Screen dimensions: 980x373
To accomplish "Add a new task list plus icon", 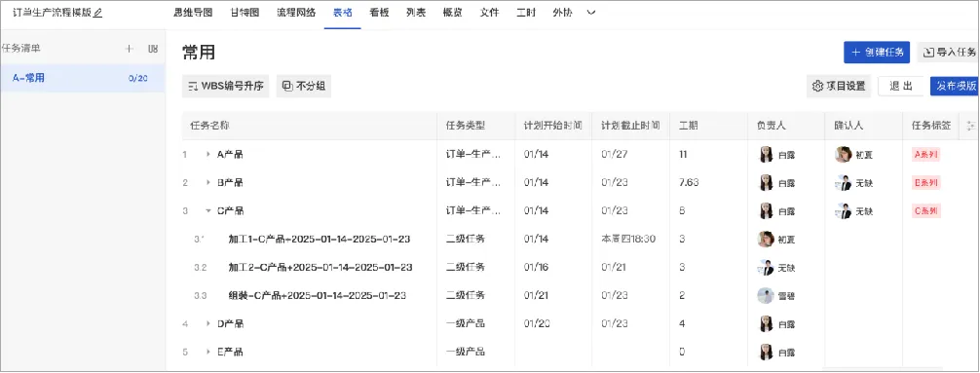I will tap(130, 49).
